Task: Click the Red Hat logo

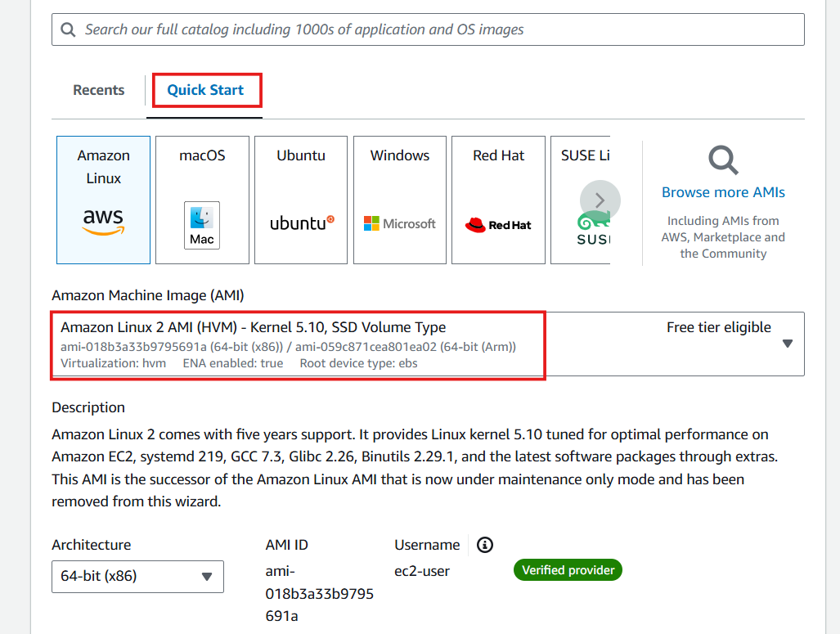Action: pyautogui.click(x=498, y=225)
